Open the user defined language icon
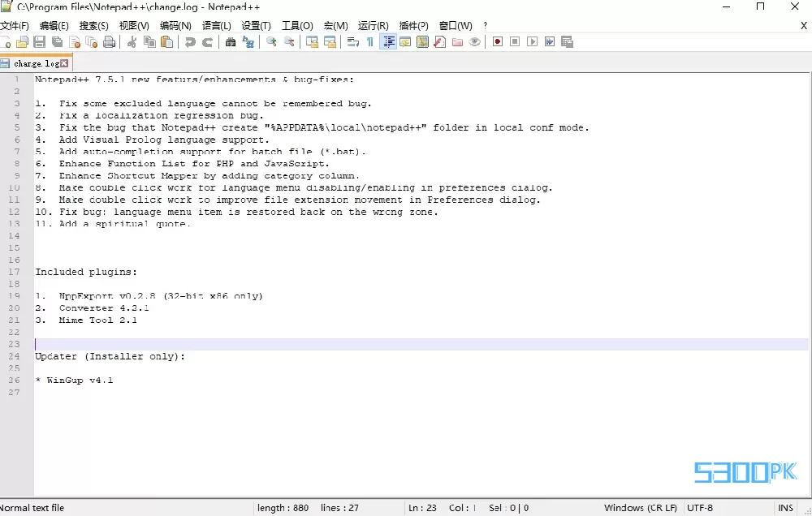Viewport: 812px width, 516px height. (x=405, y=42)
